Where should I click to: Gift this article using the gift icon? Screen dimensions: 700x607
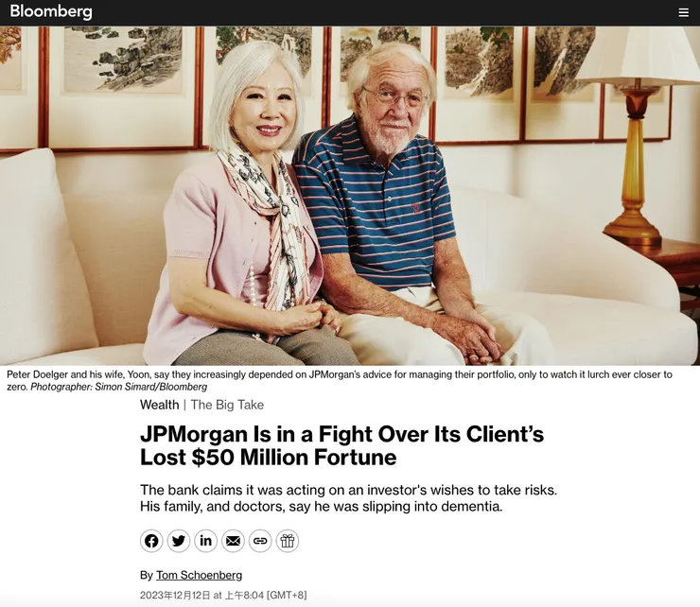point(288,541)
